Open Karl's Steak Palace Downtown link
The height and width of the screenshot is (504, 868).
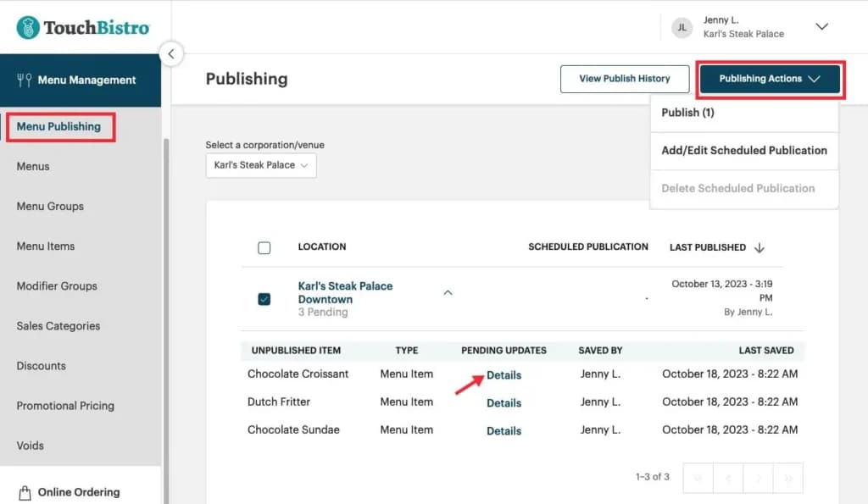click(346, 293)
